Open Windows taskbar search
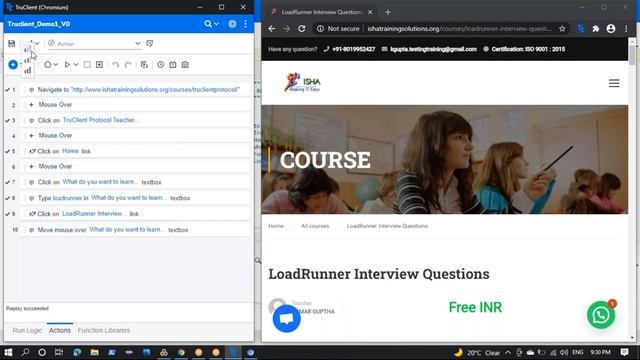This screenshot has width=640, height=360. 25,352
